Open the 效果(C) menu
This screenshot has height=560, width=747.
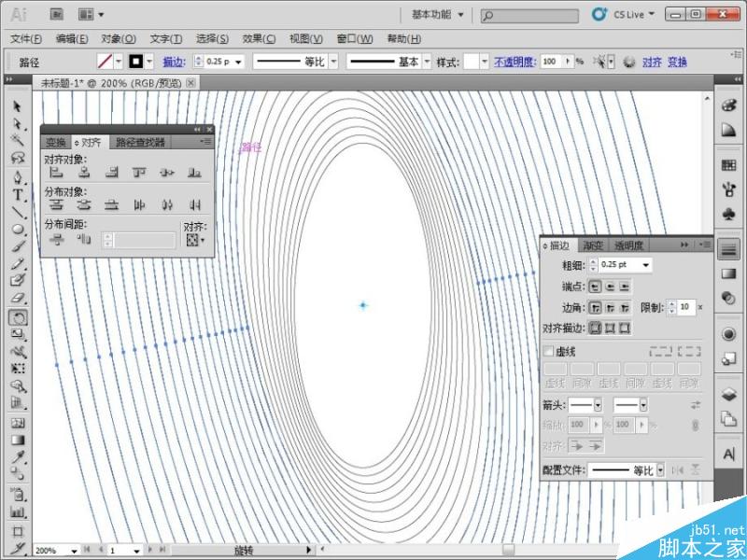coord(259,38)
